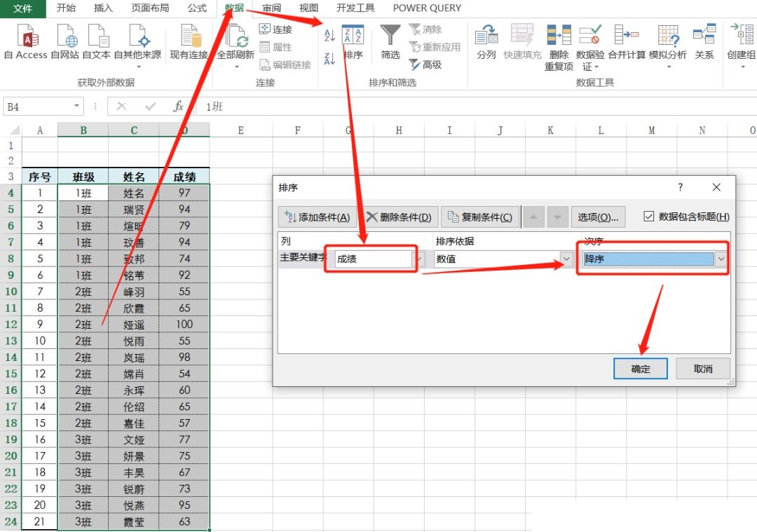
Task: Click cell with score 100
Action: [184, 324]
